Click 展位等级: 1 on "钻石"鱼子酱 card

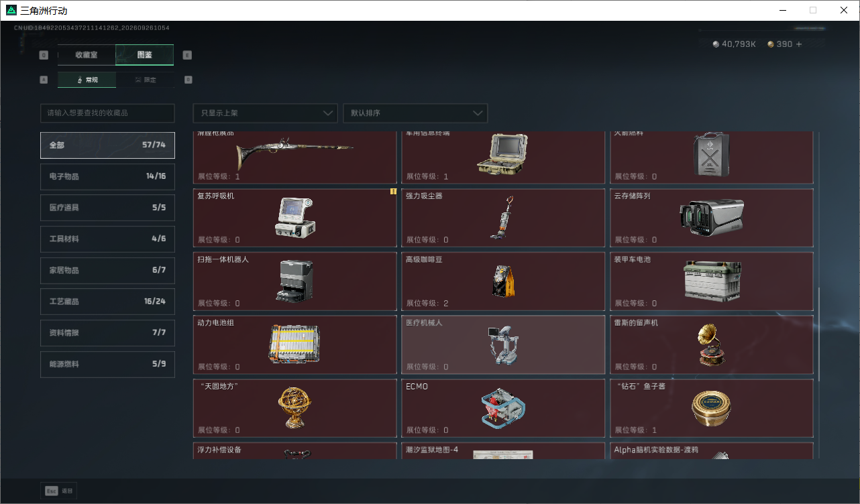635,430
